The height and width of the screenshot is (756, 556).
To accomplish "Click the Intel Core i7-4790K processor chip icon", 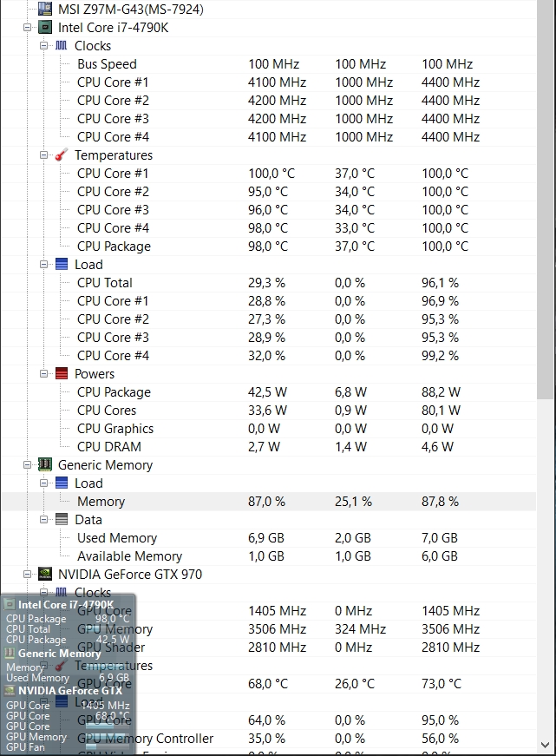I will point(45,28).
